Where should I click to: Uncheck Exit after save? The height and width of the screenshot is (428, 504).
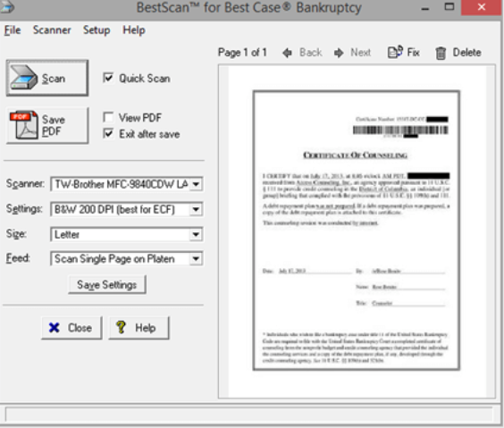click(x=108, y=133)
